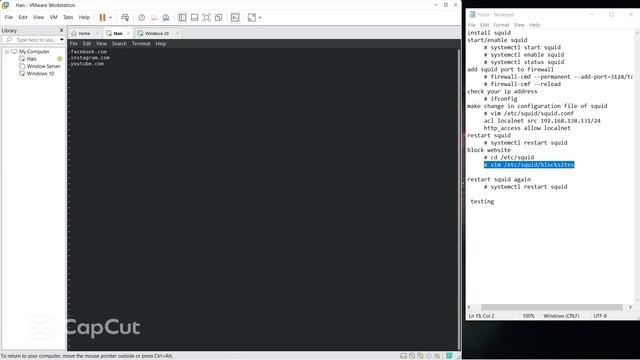The height and width of the screenshot is (360, 640).
Task: Click the network adapter status bar icon
Action: tap(420, 356)
